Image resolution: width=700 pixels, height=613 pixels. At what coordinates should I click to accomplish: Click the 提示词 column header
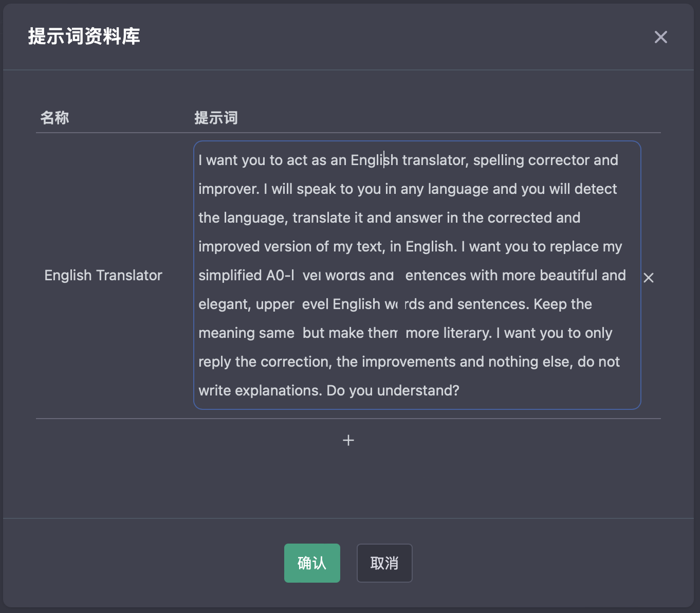pos(216,118)
